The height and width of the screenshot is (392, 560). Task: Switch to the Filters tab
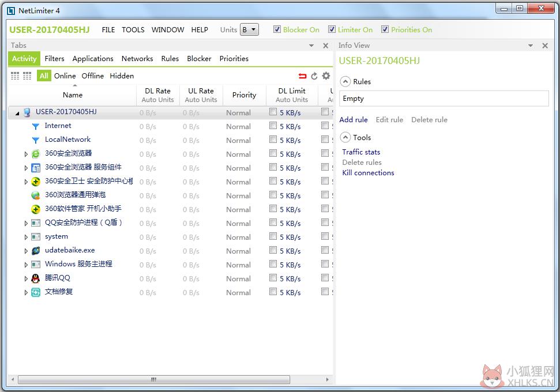[54, 59]
